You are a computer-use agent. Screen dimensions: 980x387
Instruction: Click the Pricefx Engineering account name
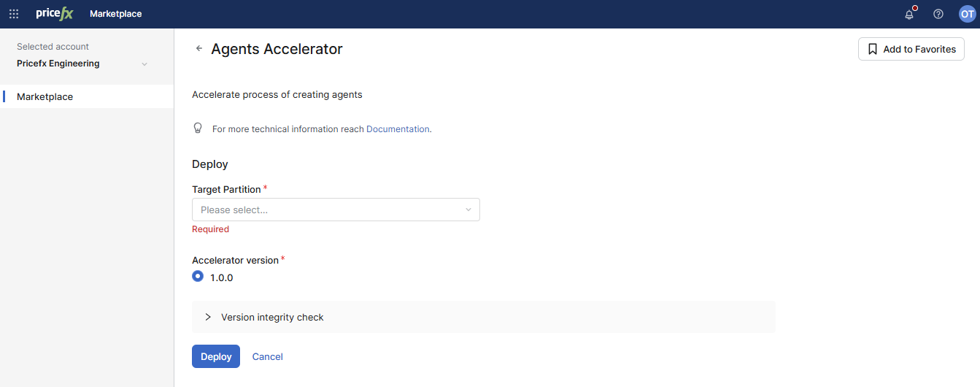[58, 64]
